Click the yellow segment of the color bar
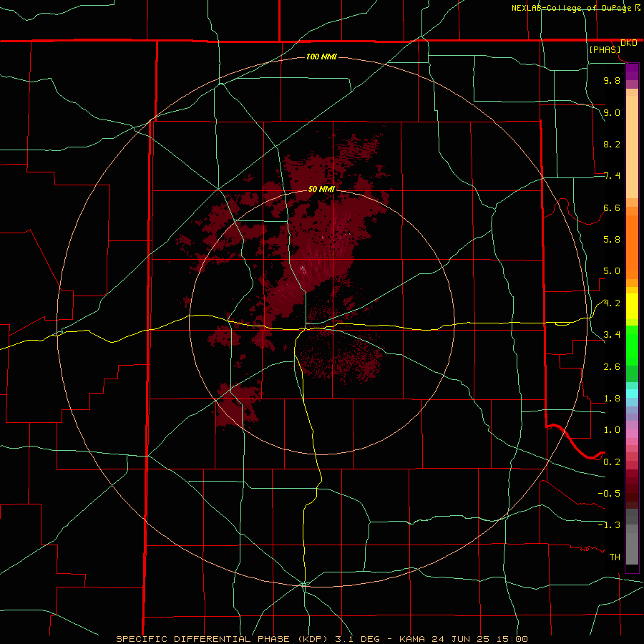 [x=632, y=306]
